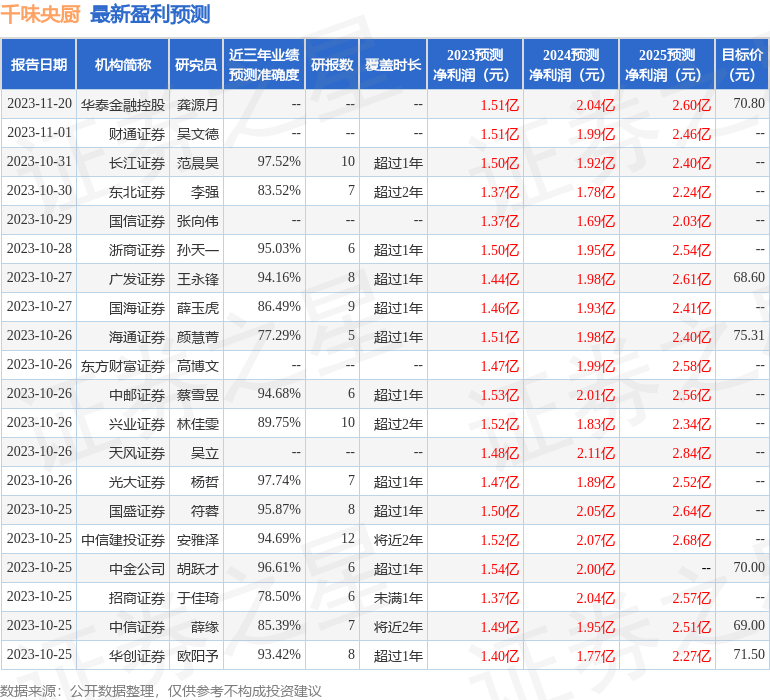Click institution 中金公司
The height and width of the screenshot is (700, 770).
click(137, 568)
